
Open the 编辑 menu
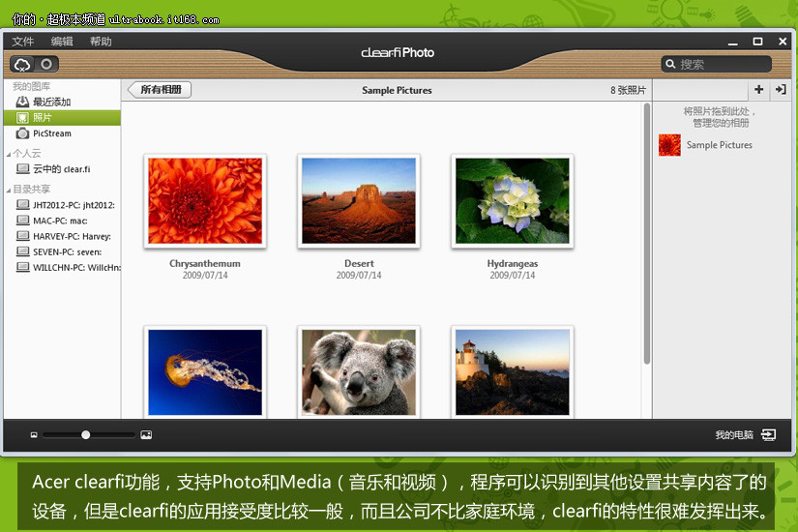(62, 42)
